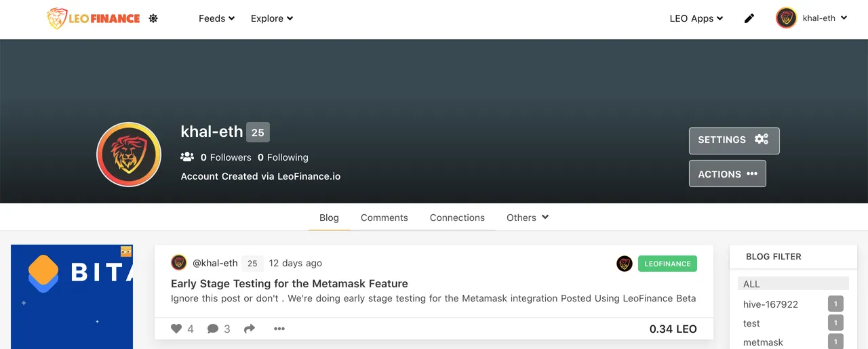Image resolution: width=868 pixels, height=349 pixels.
Task: Expand the Explore dropdown menu
Action: (x=272, y=18)
